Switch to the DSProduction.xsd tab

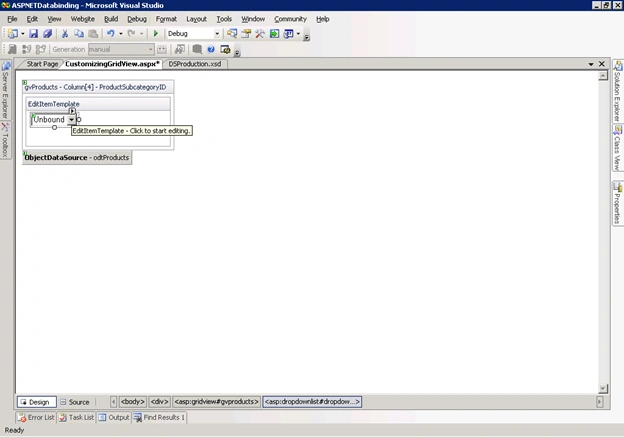tap(195, 64)
